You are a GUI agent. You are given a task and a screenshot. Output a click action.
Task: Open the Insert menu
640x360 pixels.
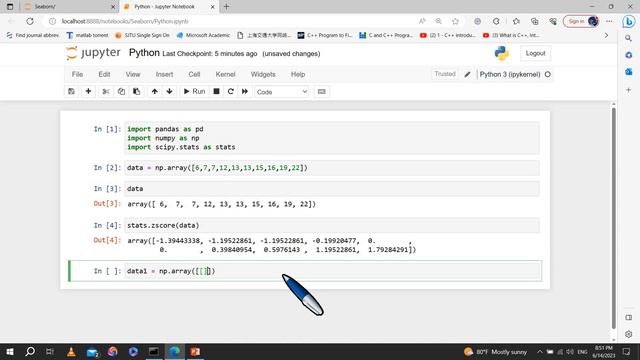click(164, 74)
